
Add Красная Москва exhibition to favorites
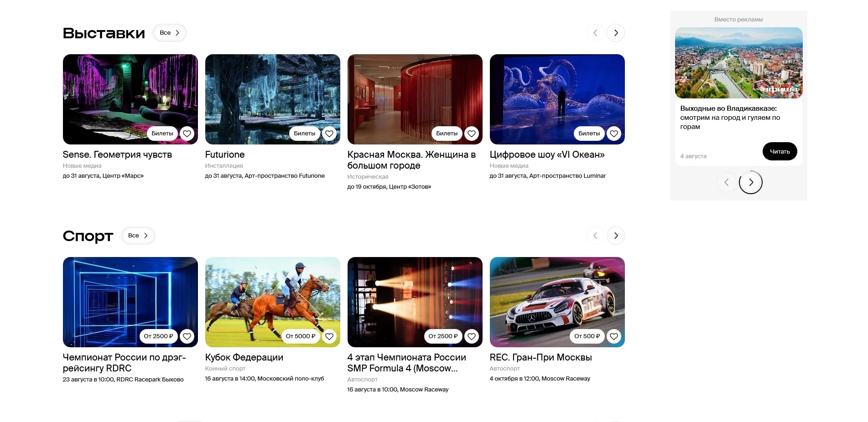click(472, 134)
